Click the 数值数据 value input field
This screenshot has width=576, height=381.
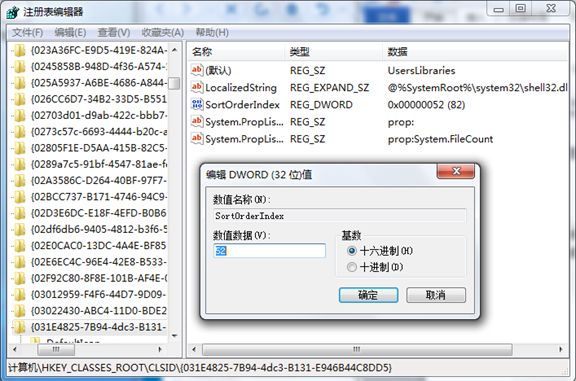[269, 251]
